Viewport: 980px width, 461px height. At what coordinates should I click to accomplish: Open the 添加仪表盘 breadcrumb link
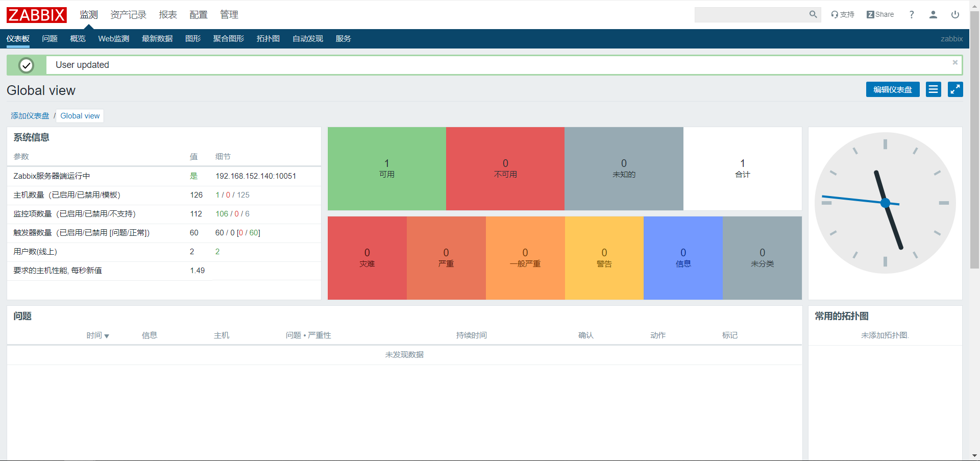(30, 116)
